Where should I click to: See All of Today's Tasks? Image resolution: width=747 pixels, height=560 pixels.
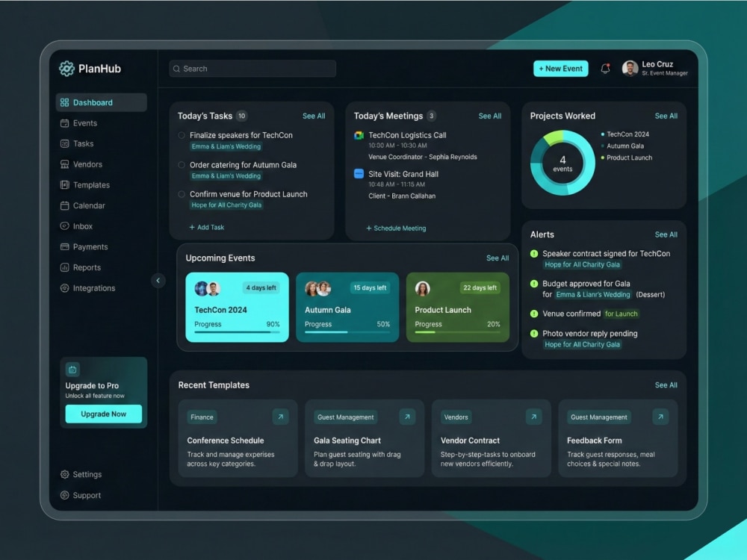314,116
